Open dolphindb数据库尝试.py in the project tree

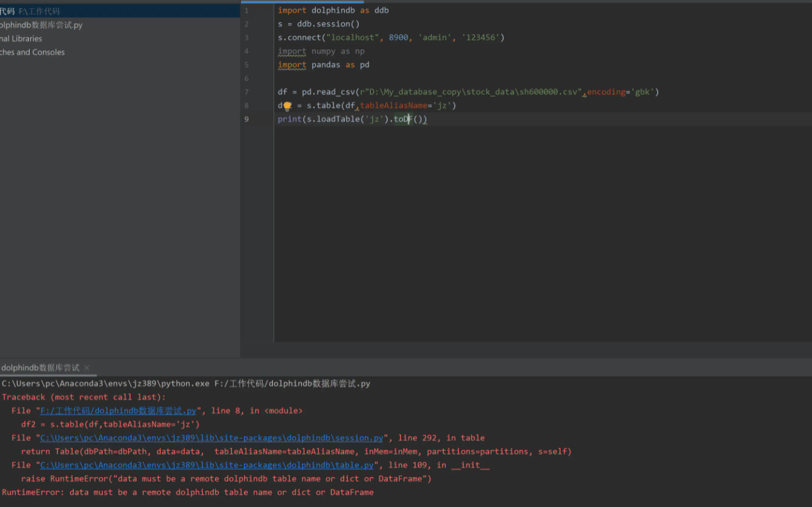tap(41, 25)
